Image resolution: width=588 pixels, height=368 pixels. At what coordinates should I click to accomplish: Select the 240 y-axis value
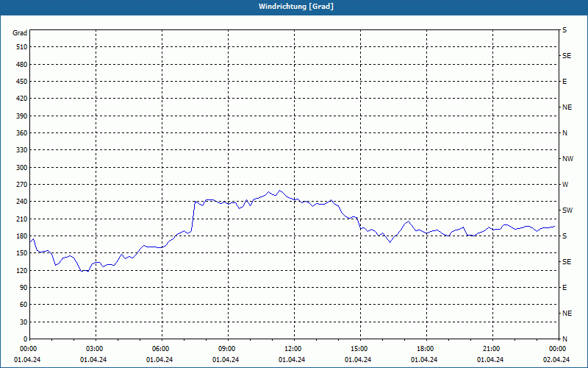22,202
